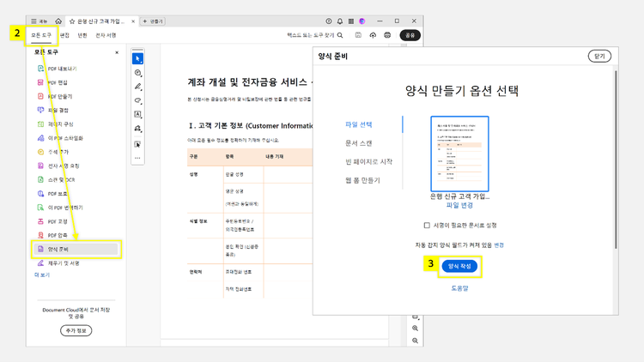Click the 추가 정보 button
Image resolution: width=644 pixels, height=362 pixels.
[76, 330]
